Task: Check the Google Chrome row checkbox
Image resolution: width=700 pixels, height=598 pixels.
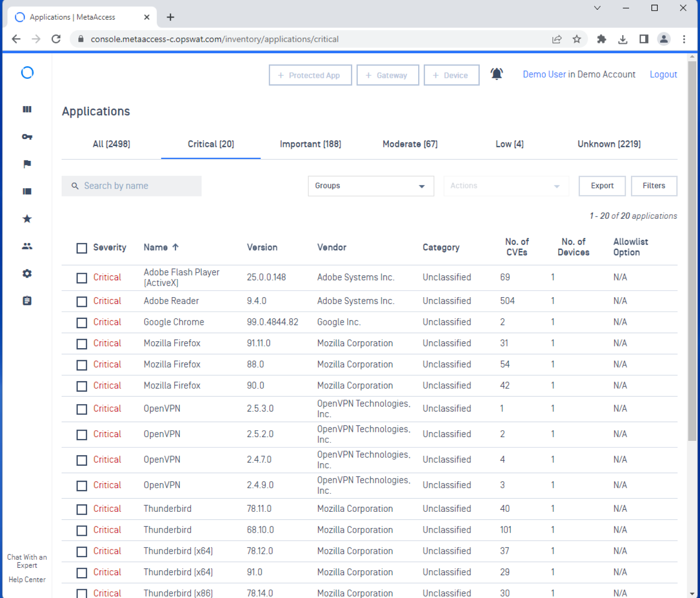Action: pyautogui.click(x=82, y=323)
